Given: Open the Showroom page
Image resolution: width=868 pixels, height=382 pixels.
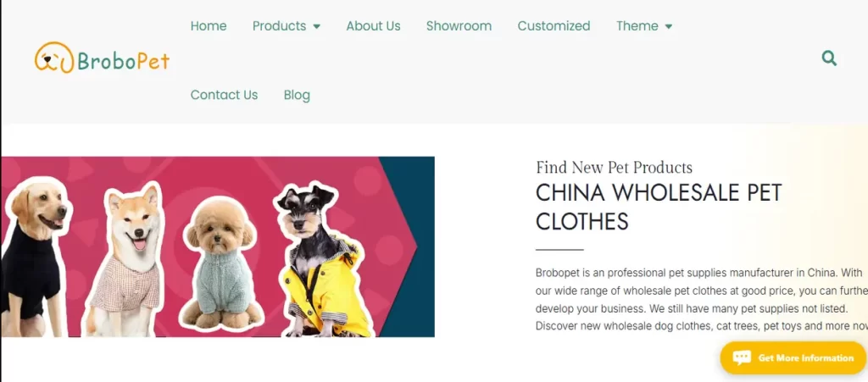Looking at the screenshot, I should pyautogui.click(x=459, y=26).
